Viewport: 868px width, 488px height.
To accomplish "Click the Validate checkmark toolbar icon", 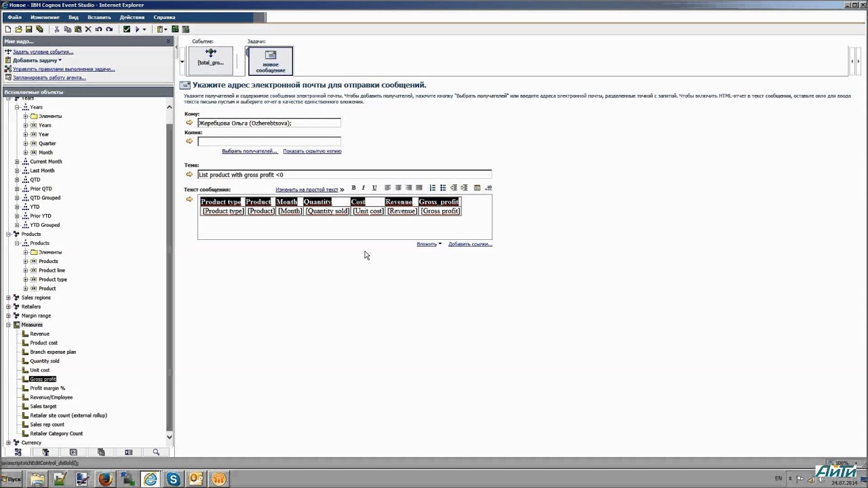I will 127,29.
